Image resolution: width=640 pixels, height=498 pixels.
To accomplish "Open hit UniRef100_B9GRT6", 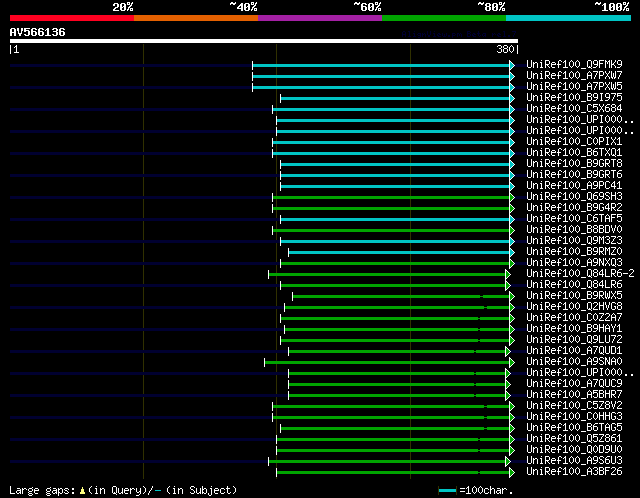I will pos(574,175).
